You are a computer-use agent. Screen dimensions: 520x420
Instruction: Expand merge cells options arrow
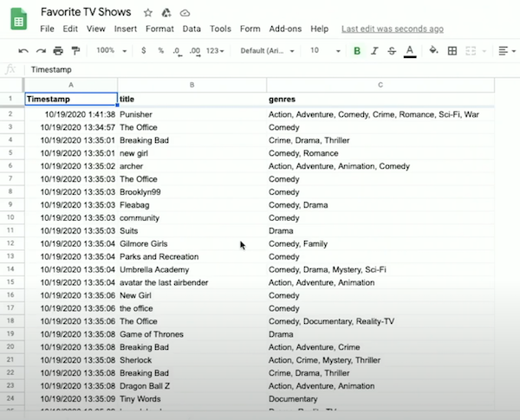click(x=484, y=51)
